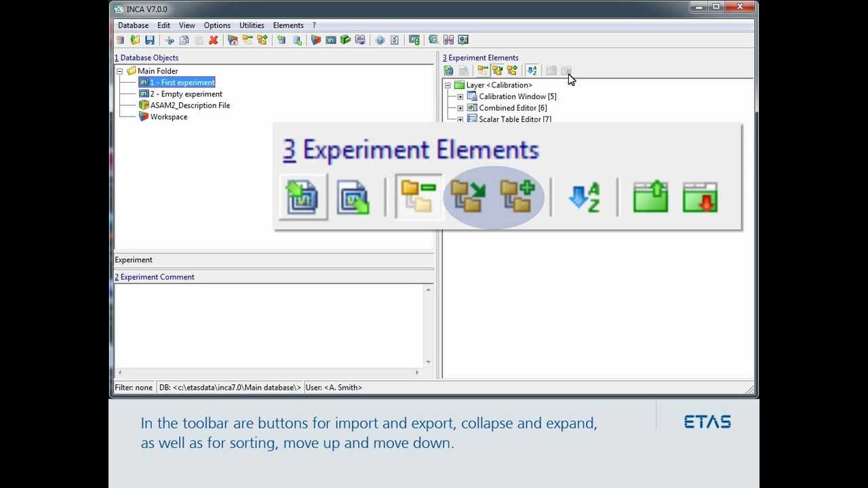Click the open database folder icon
The image size is (868, 488).
coord(135,40)
